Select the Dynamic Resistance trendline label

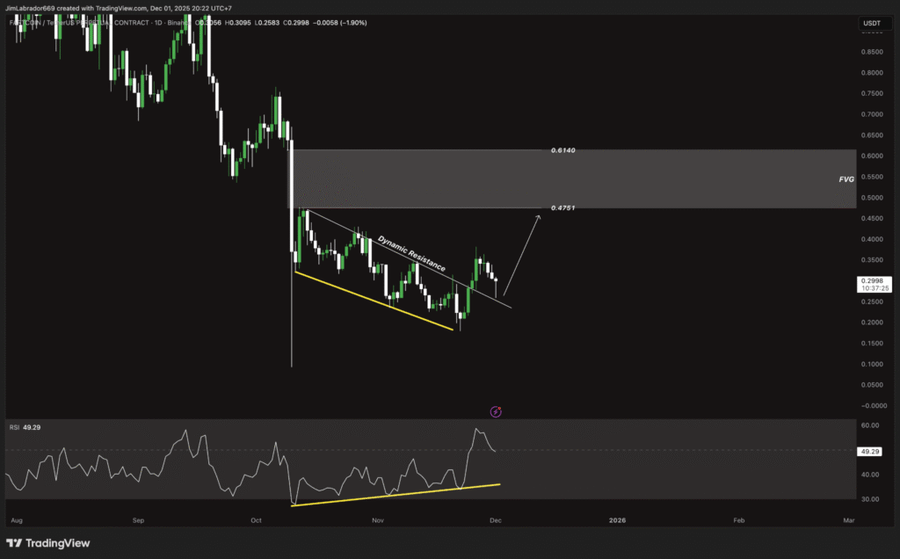pos(411,253)
